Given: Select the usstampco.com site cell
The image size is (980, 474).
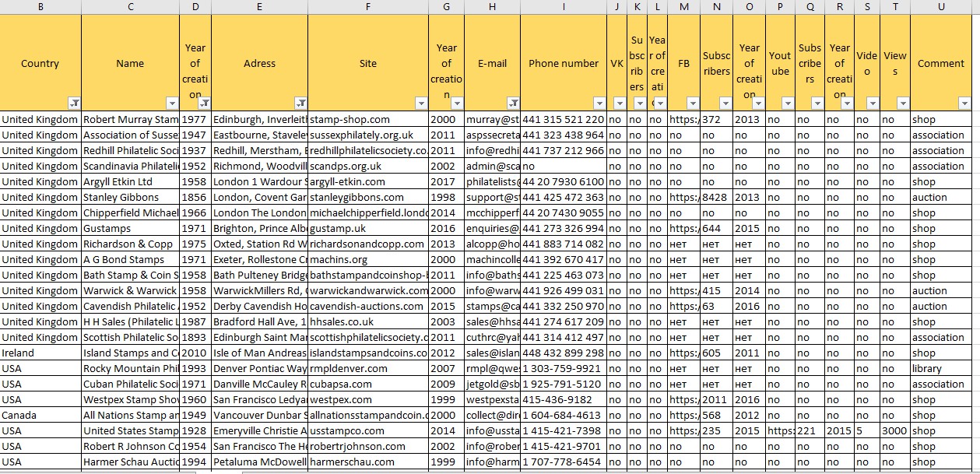Looking at the screenshot, I should coord(368,431).
